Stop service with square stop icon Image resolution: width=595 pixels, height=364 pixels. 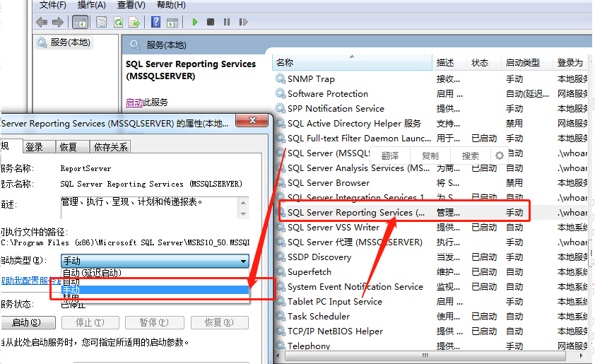[211, 22]
